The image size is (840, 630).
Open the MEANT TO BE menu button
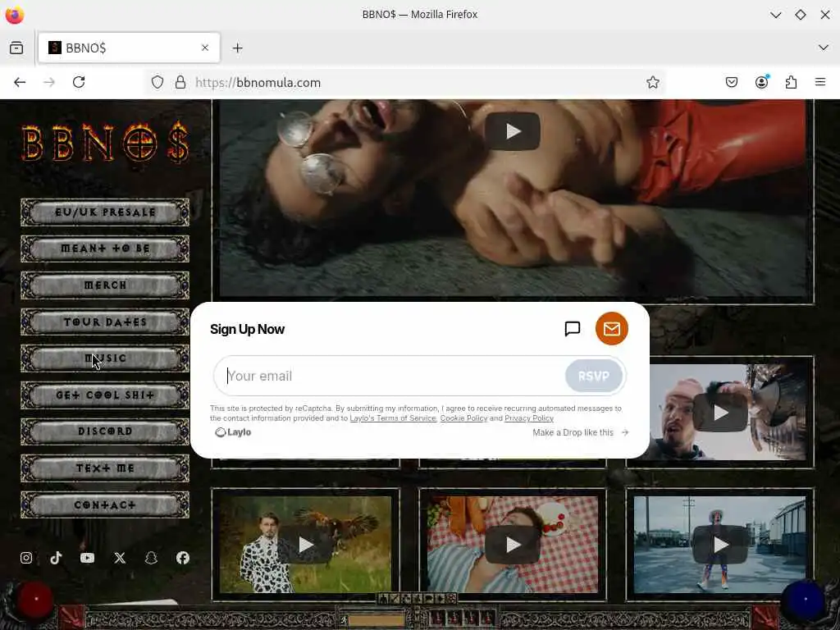pos(105,249)
